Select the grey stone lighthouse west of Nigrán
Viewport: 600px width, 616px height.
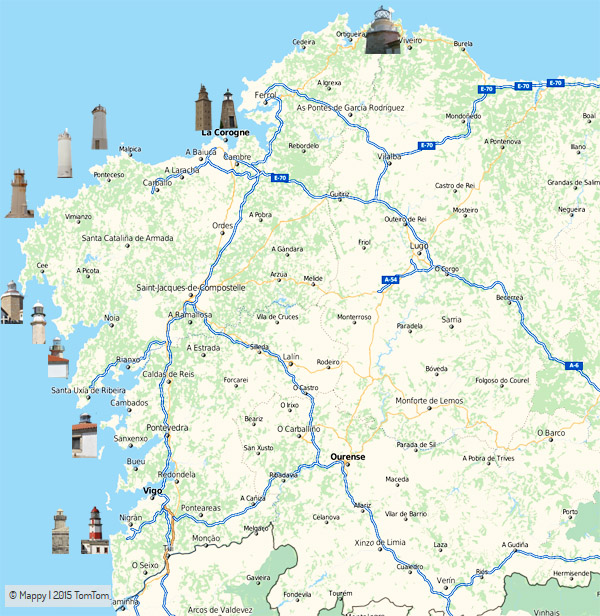[60, 532]
